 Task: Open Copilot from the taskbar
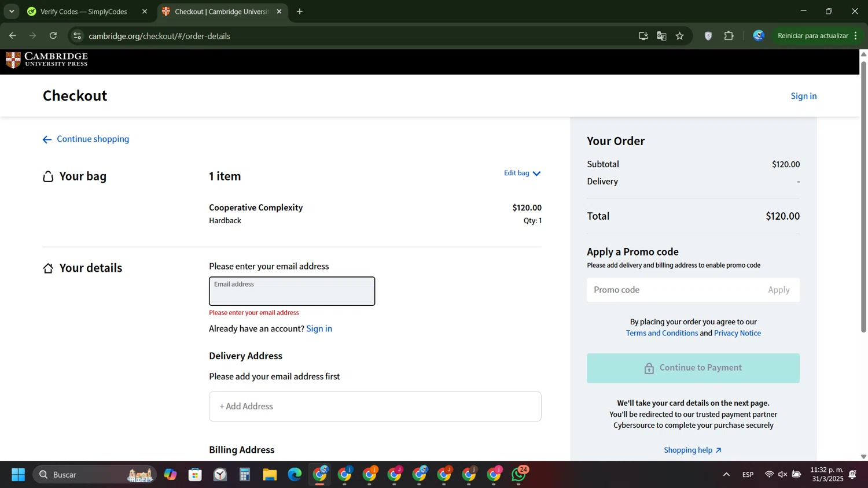(x=170, y=475)
